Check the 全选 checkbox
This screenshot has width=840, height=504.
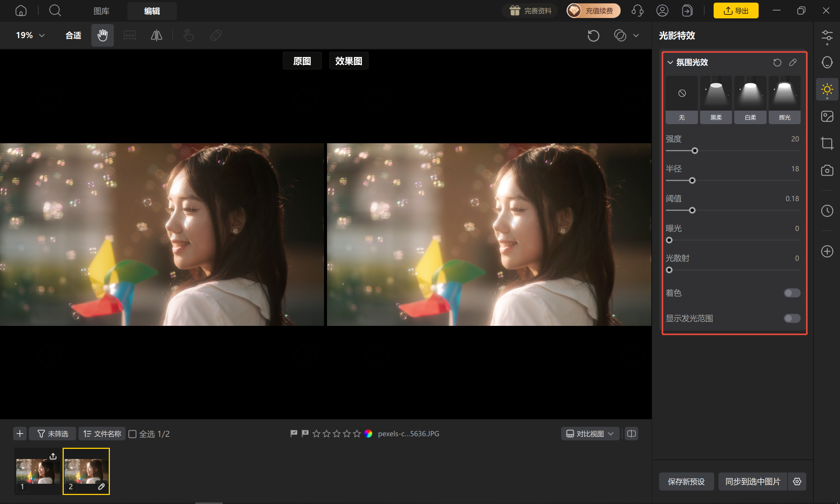(x=132, y=434)
